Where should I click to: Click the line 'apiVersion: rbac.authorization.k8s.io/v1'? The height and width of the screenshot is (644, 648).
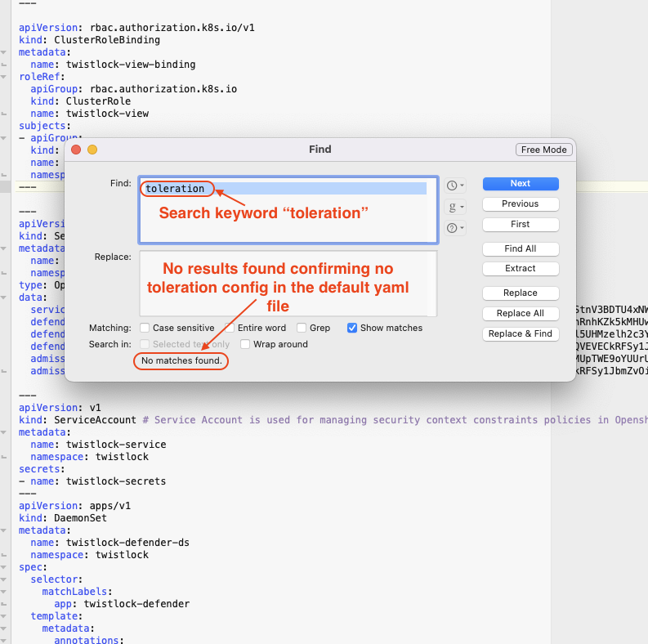coord(136,28)
